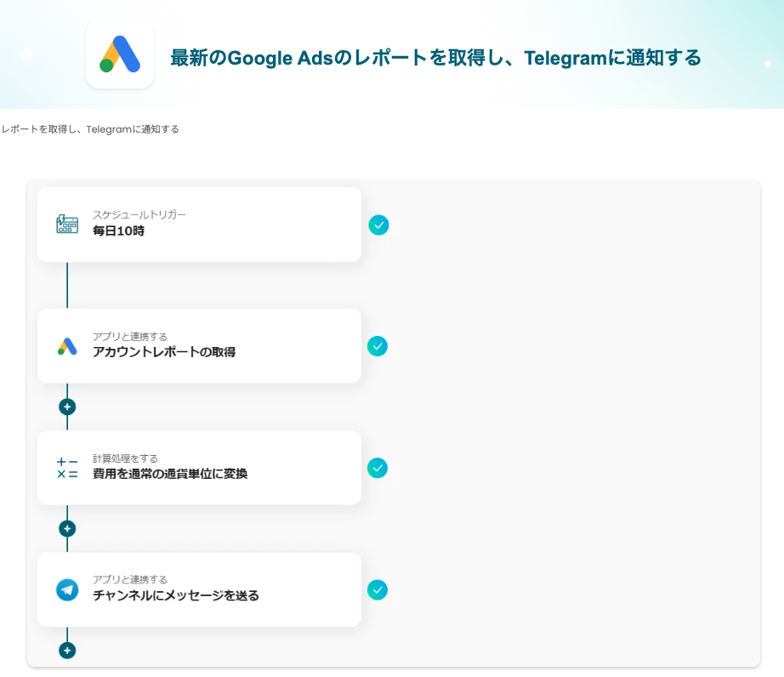Click the Telegram paper plane icon

click(67, 589)
